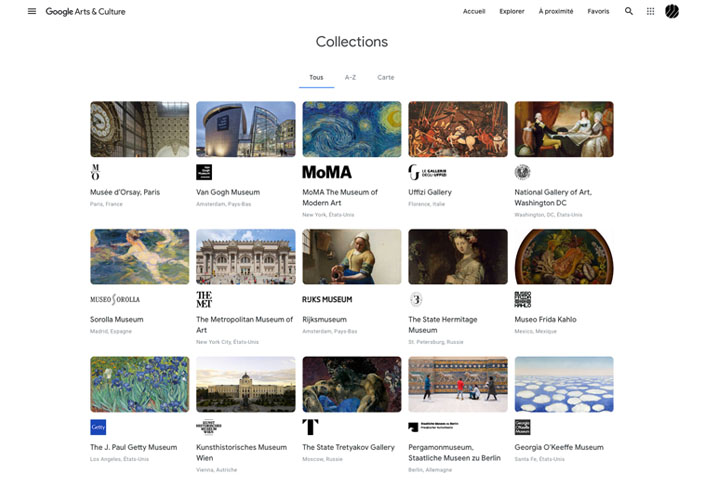Open Kunsthistorisches Museum Wien title link
Viewport: 709px width, 482px height.
click(x=241, y=453)
